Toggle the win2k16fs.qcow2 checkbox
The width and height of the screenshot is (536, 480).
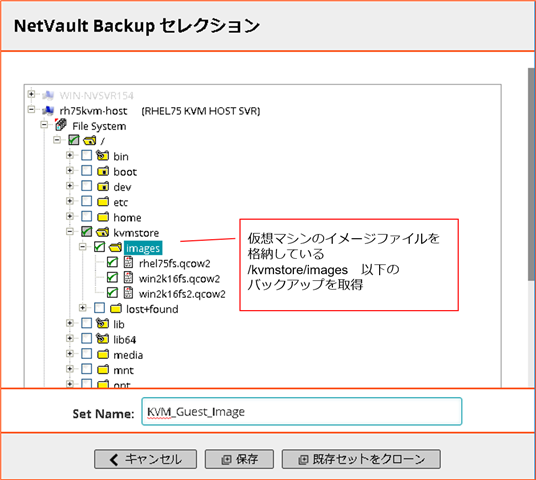[112, 277]
